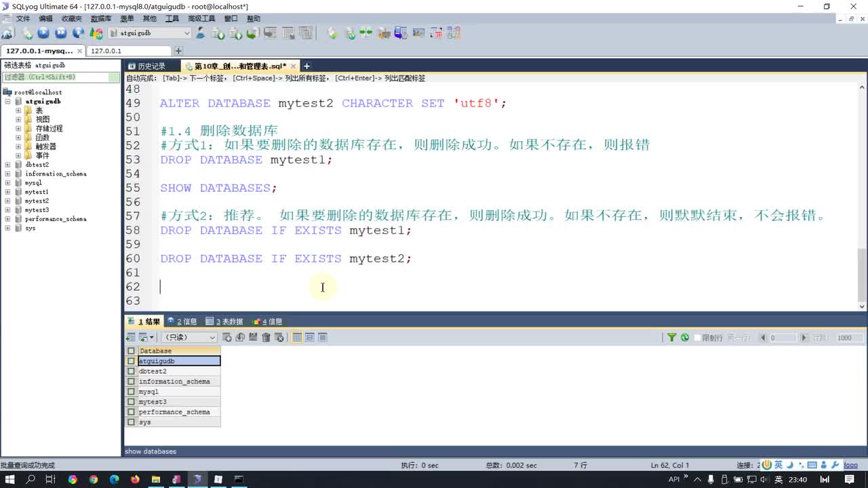This screenshot has width=868, height=488.
Task: Check the atguigudb result row checkbox
Action: (131, 361)
